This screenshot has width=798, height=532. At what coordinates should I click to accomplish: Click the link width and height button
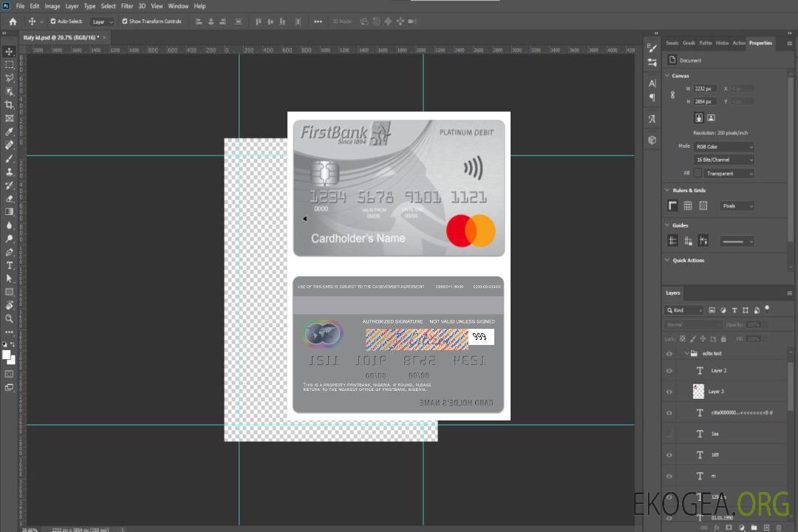click(673, 95)
